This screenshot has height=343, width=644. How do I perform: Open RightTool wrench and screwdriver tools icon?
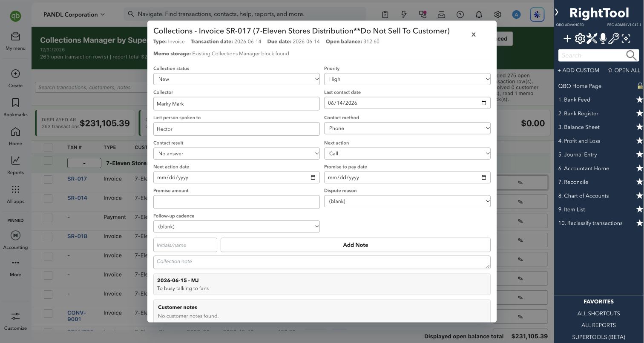pyautogui.click(x=592, y=39)
